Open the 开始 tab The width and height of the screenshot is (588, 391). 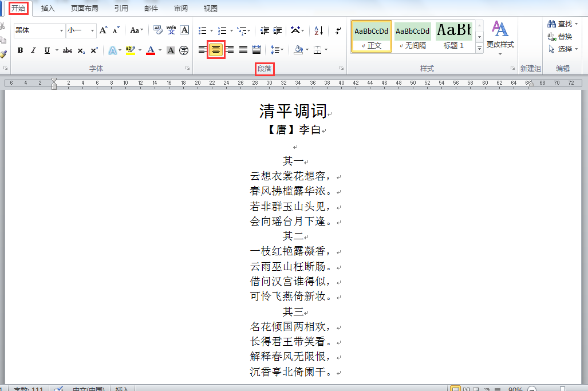(x=18, y=8)
